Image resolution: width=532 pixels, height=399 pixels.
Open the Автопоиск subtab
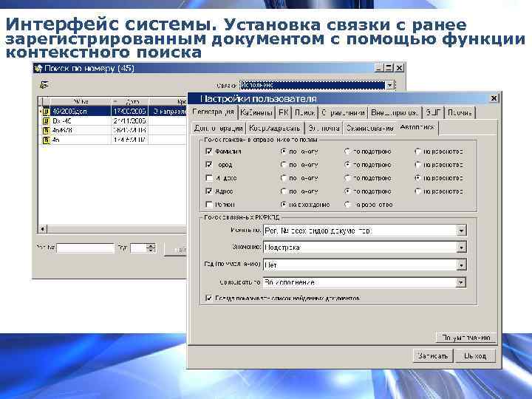[417, 127]
